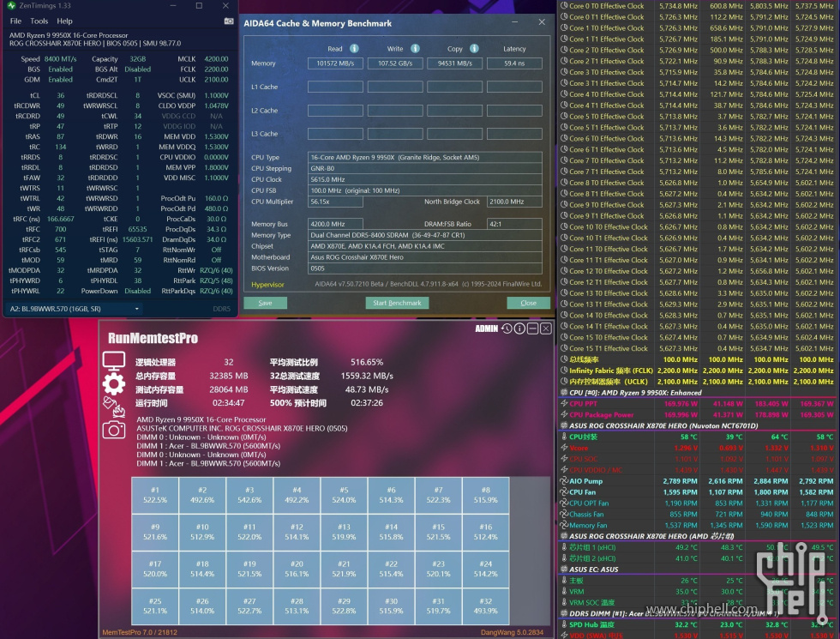Click the Core 5 T1 Effective Clock row label
840x639 pixels.
(x=607, y=128)
